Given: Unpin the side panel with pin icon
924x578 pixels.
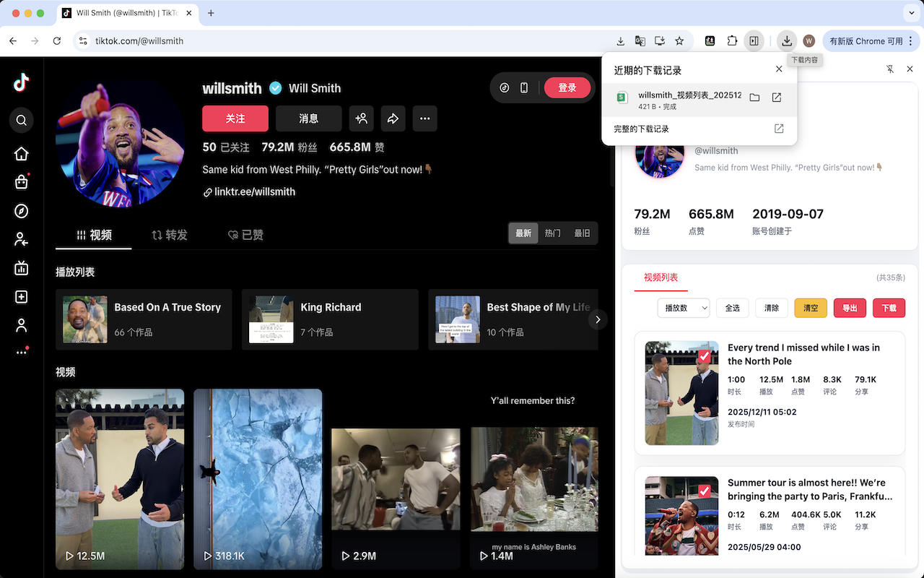Looking at the screenshot, I should click(x=890, y=69).
